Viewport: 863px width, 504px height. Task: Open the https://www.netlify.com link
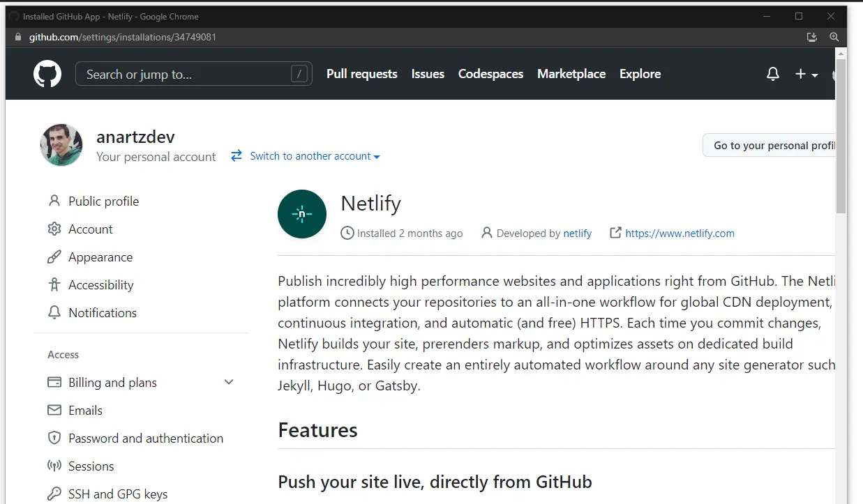click(680, 234)
